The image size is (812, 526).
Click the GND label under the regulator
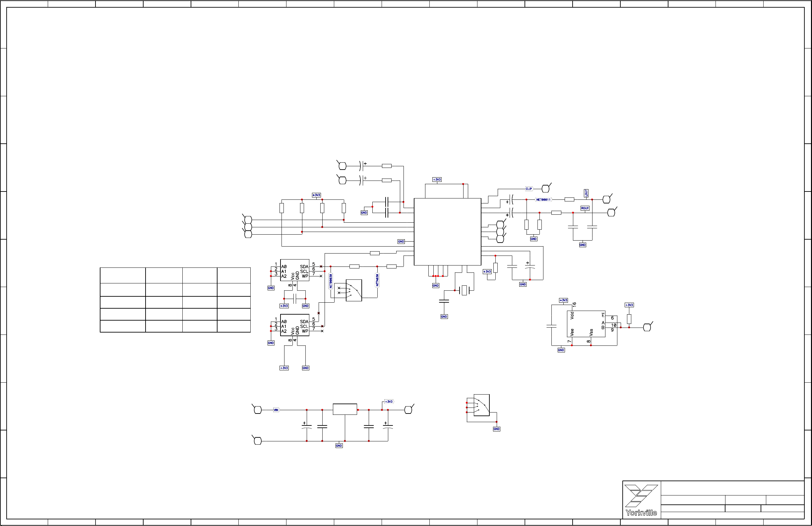pos(339,446)
